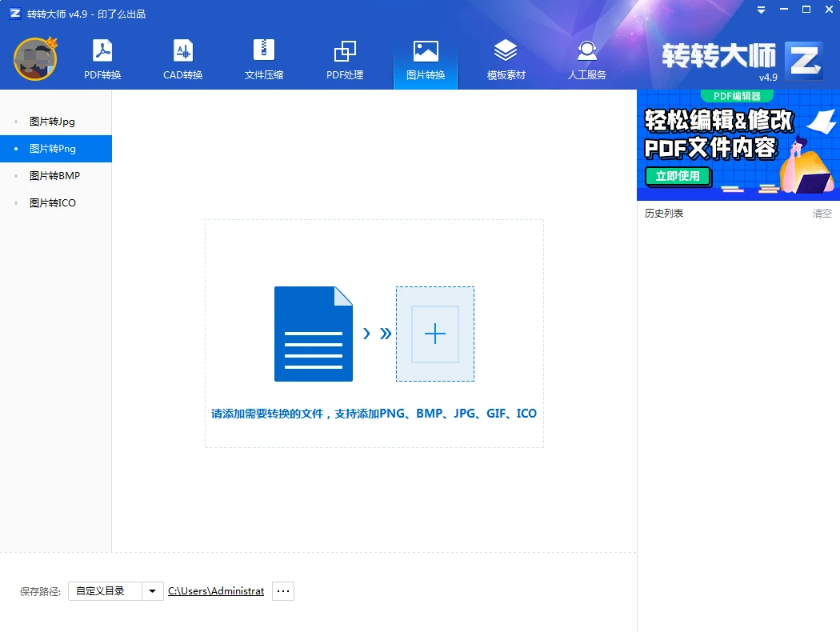
Task: Click 立即使用 in the PDF editor ad
Action: click(x=678, y=177)
